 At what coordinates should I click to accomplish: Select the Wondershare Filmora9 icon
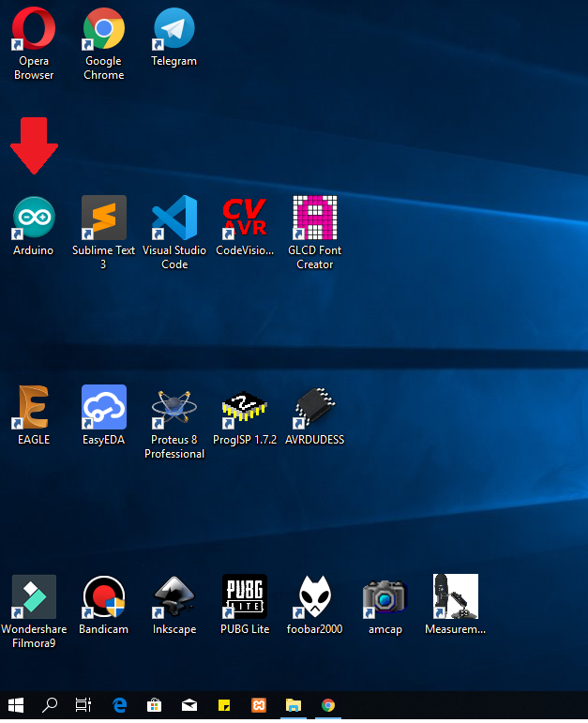[x=34, y=596]
